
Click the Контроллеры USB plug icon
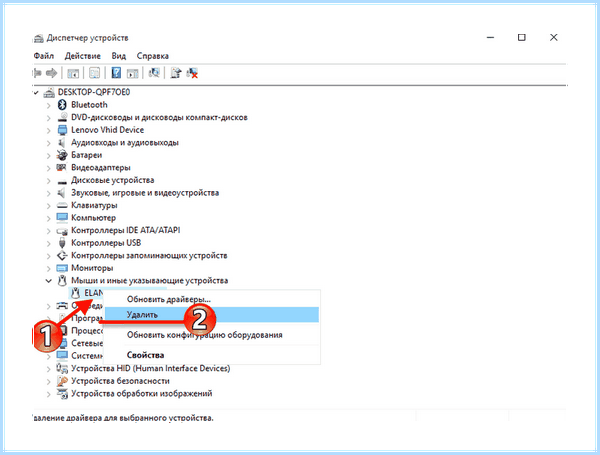click(x=62, y=243)
